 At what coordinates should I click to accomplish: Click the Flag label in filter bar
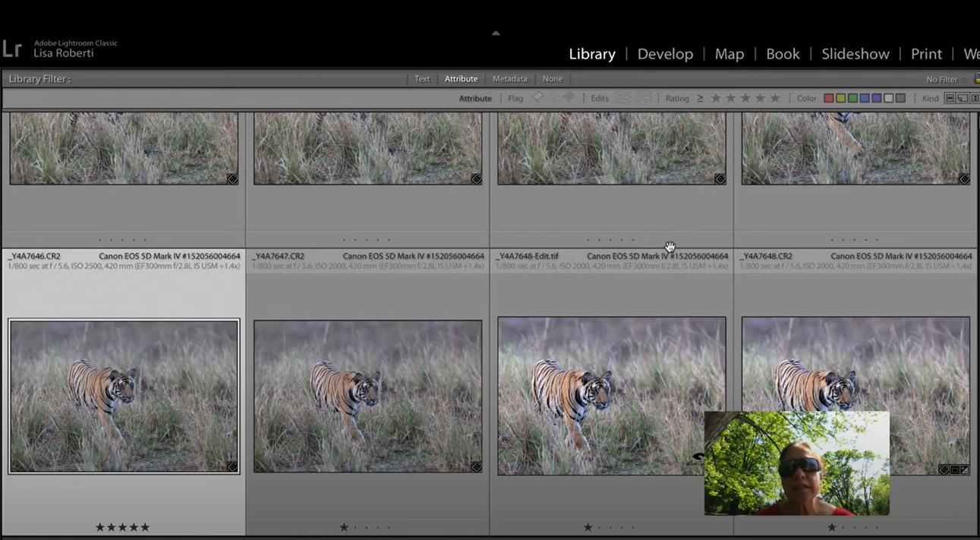pos(515,99)
